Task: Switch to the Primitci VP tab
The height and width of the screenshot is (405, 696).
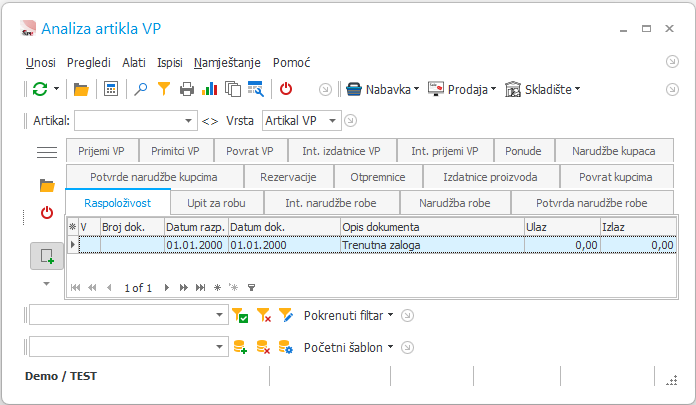Action: (x=175, y=151)
